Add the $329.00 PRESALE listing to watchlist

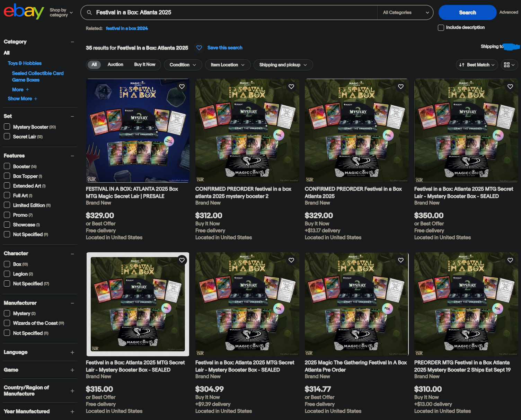182,87
